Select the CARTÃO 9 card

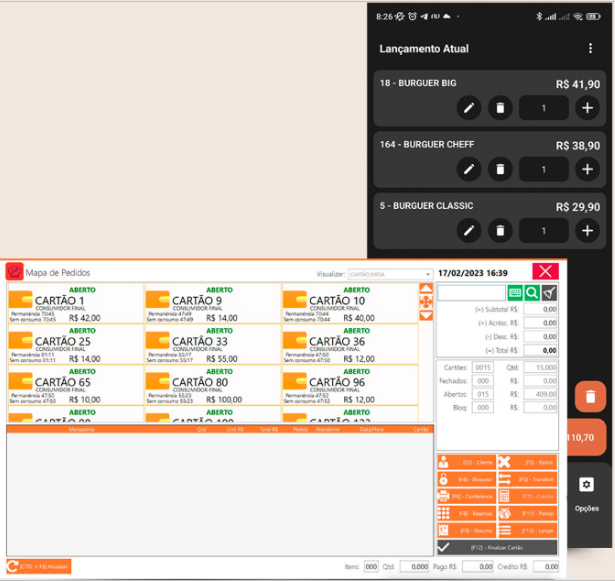tap(212, 304)
